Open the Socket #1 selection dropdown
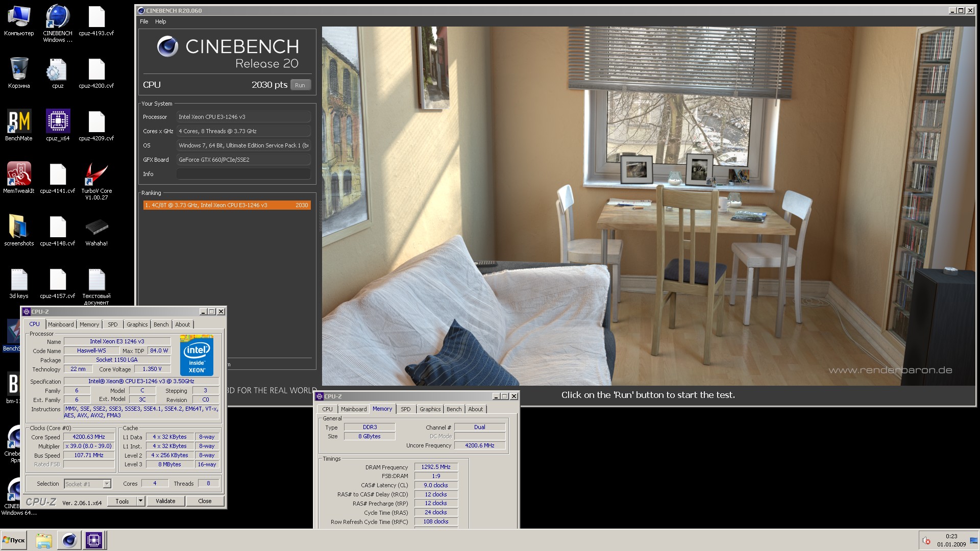This screenshot has height=551, width=980. coord(87,484)
